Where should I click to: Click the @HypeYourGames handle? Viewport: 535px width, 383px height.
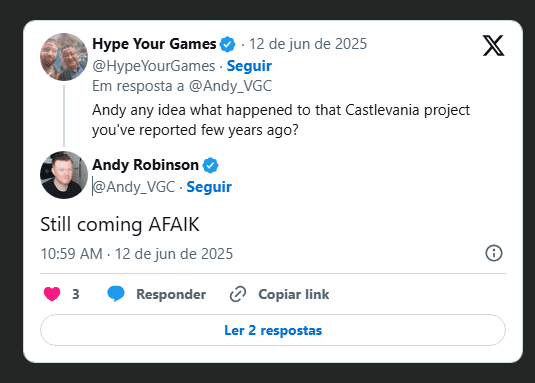[154, 66]
